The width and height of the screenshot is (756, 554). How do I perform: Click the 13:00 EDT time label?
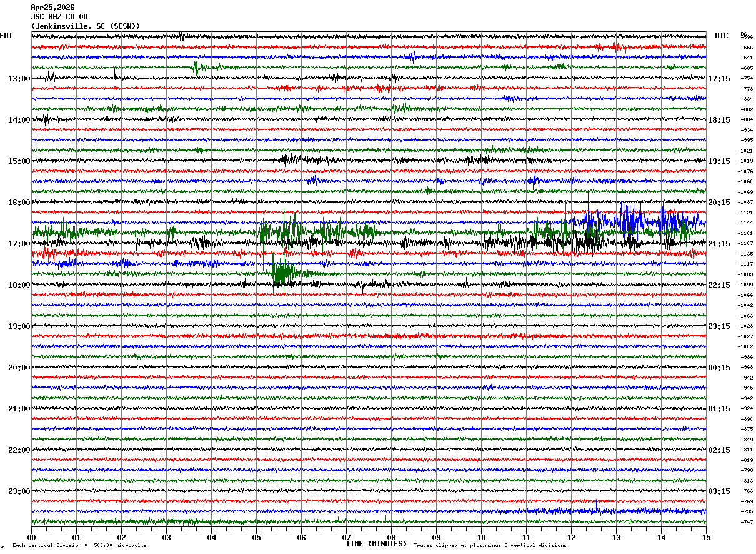(x=19, y=79)
